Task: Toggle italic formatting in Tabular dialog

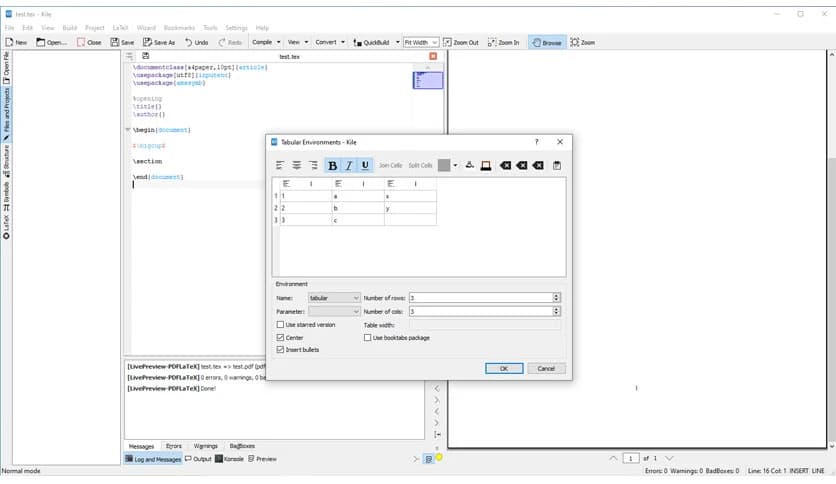Action: click(349, 166)
